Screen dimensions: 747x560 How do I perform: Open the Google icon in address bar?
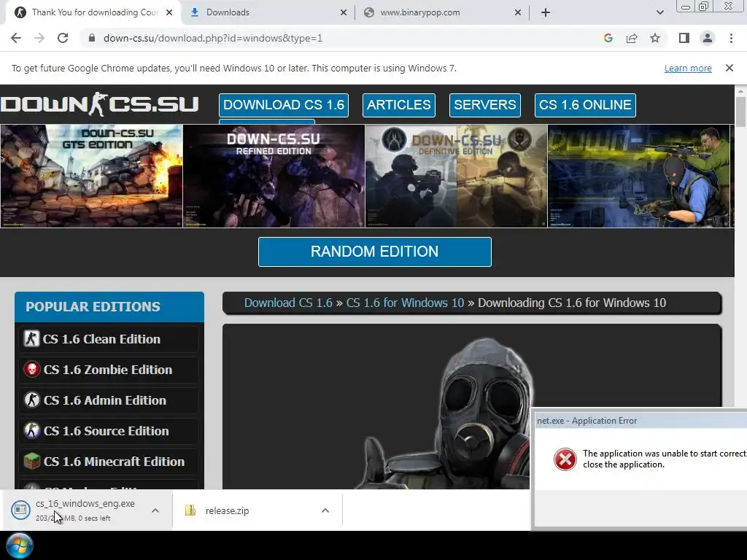point(608,38)
